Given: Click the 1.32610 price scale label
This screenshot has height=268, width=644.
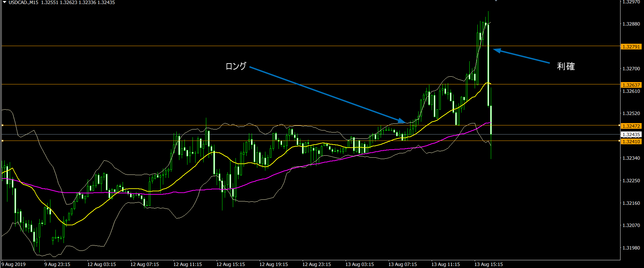Looking at the screenshot, I should point(631,91).
